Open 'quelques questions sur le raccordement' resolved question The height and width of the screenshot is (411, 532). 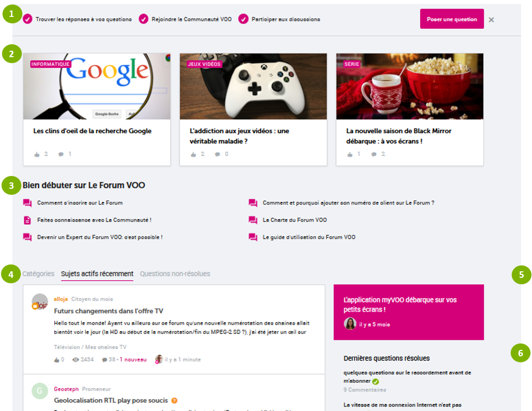point(407,377)
